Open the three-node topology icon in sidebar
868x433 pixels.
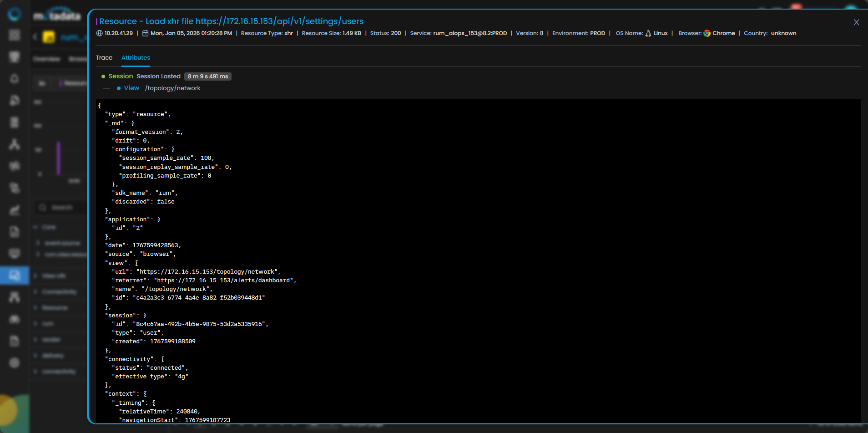pyautogui.click(x=15, y=144)
